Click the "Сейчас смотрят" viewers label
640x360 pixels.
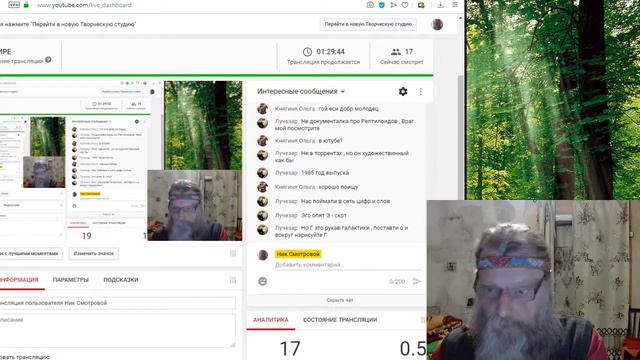[x=402, y=62]
